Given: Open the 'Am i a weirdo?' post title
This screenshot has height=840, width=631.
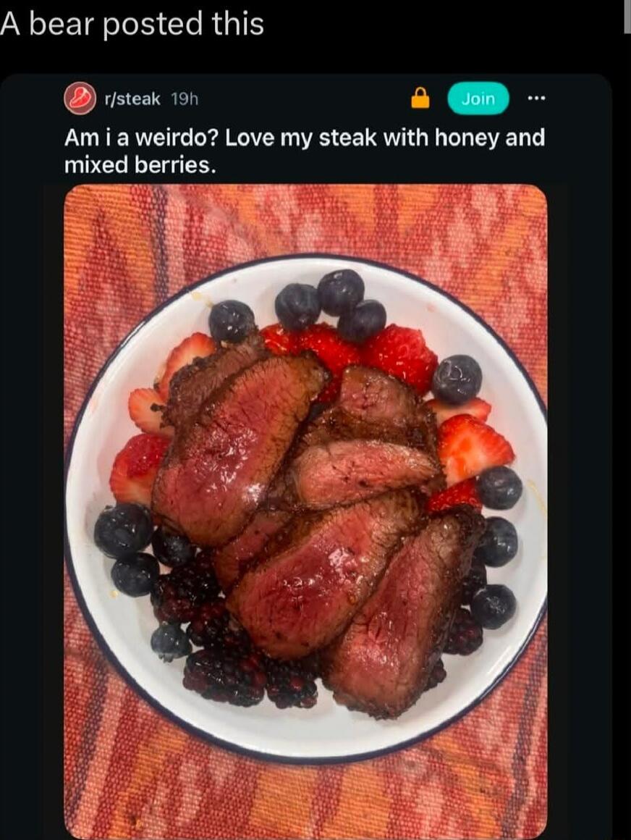Looking at the screenshot, I should 305,151.
